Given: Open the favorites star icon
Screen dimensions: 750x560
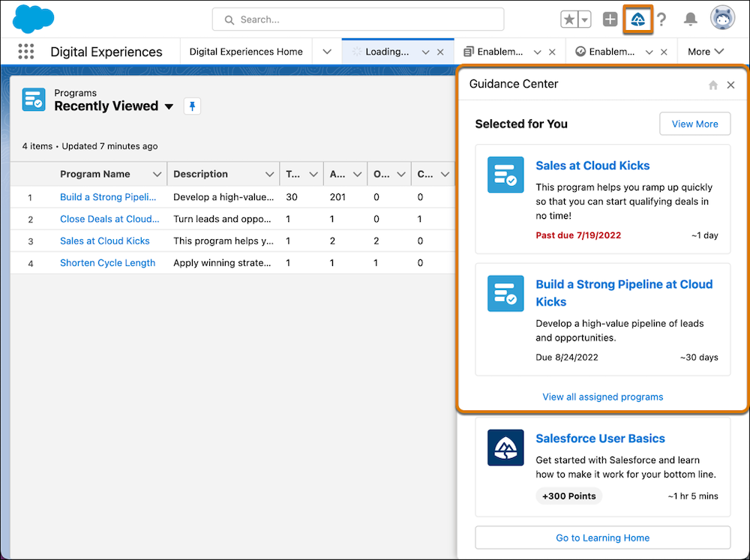Looking at the screenshot, I should (569, 19).
